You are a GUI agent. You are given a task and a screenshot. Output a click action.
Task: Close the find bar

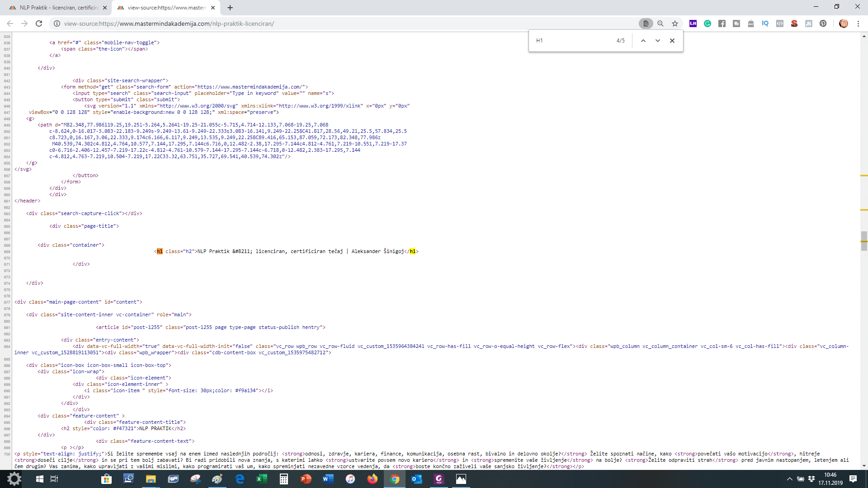point(672,41)
